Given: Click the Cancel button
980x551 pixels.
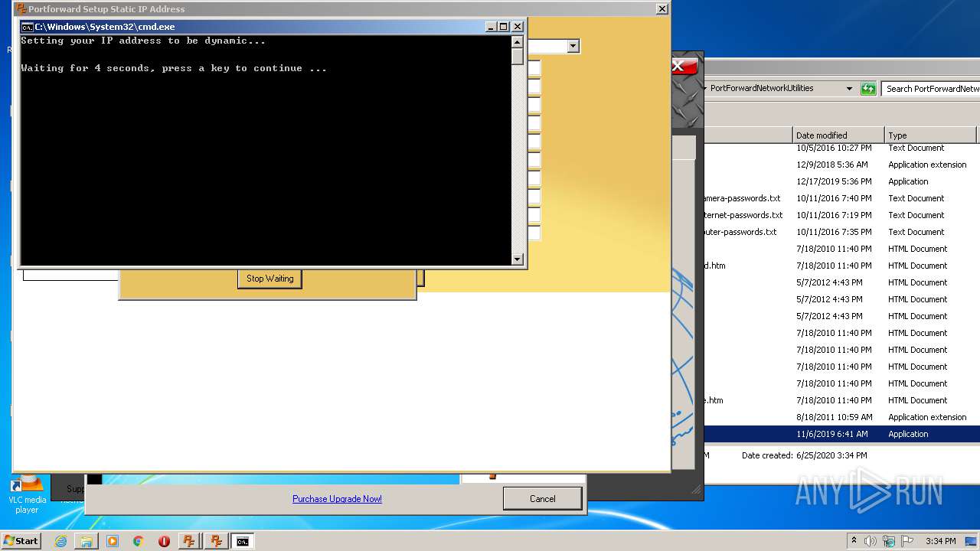Looking at the screenshot, I should click(x=542, y=499).
